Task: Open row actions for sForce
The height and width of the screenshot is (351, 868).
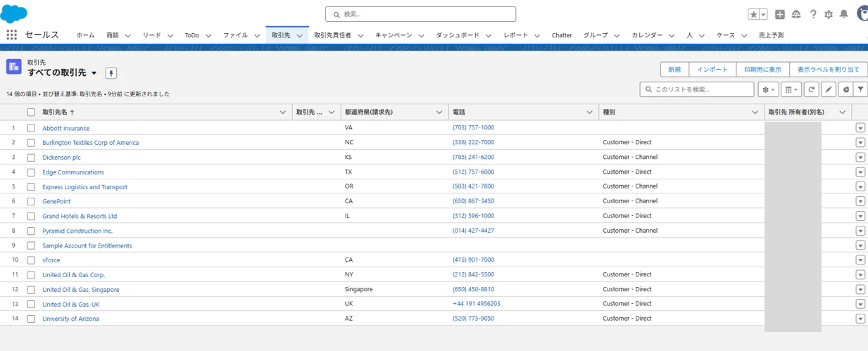Action: click(860, 260)
